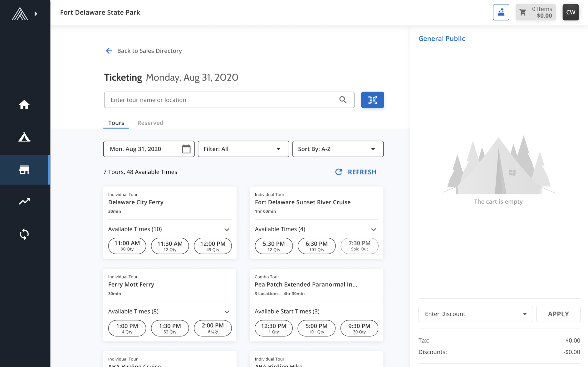Open the Home section in sidebar
The width and height of the screenshot is (588, 367).
(x=24, y=105)
